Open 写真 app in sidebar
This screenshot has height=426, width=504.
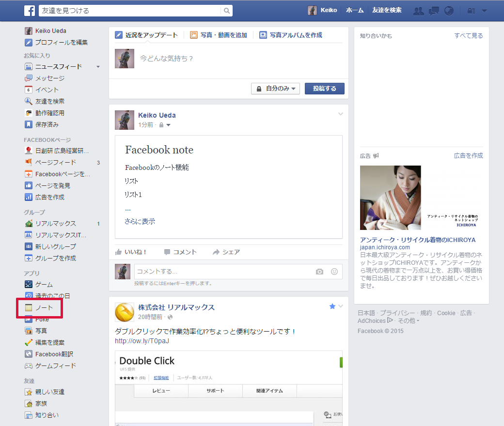[x=36, y=331]
